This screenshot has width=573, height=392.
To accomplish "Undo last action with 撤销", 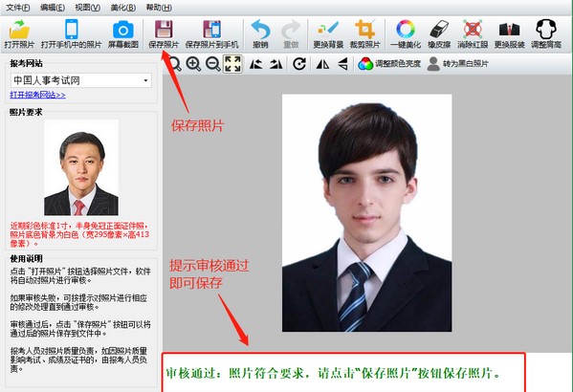I will [260, 33].
